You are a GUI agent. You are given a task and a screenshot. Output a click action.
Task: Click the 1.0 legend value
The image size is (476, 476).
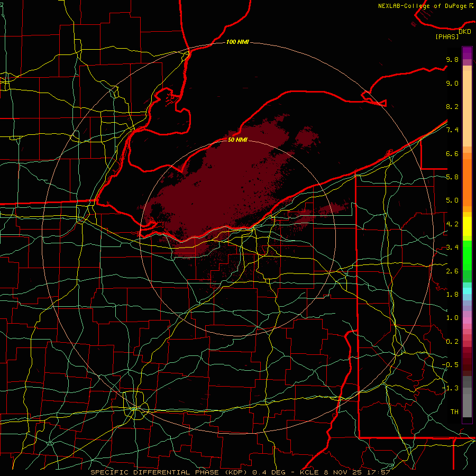(452, 317)
